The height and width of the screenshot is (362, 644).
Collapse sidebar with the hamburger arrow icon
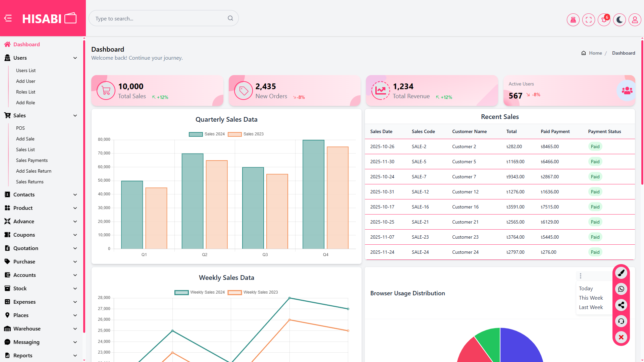[x=8, y=18]
